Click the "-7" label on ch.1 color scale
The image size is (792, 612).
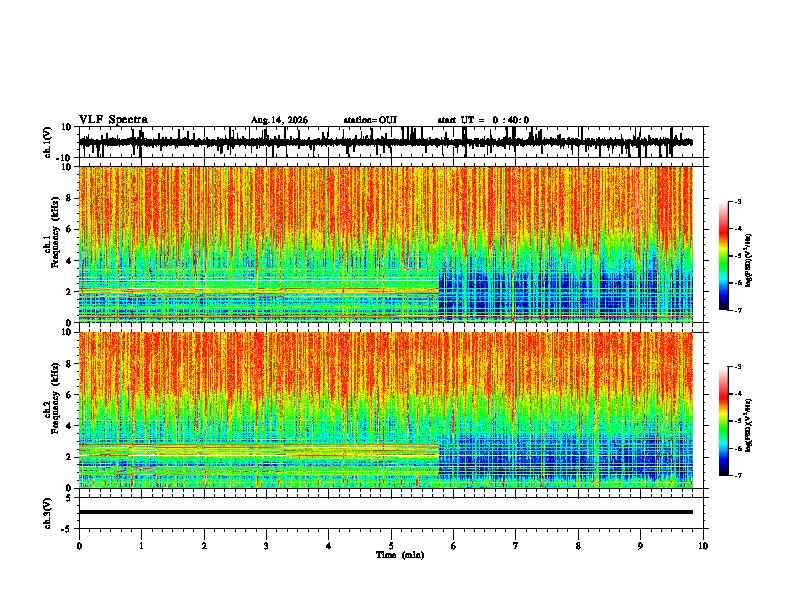(x=737, y=311)
